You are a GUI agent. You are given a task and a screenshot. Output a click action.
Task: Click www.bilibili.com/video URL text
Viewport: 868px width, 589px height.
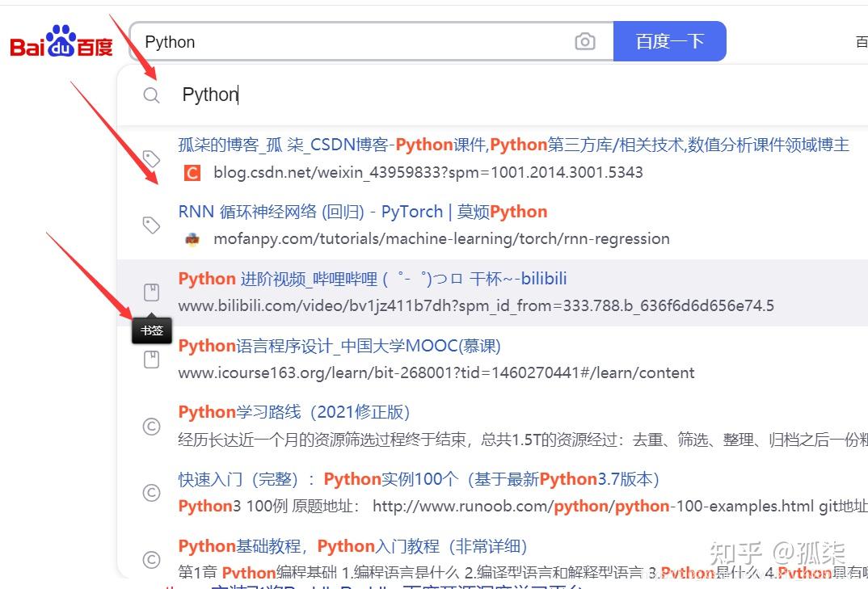coord(476,305)
